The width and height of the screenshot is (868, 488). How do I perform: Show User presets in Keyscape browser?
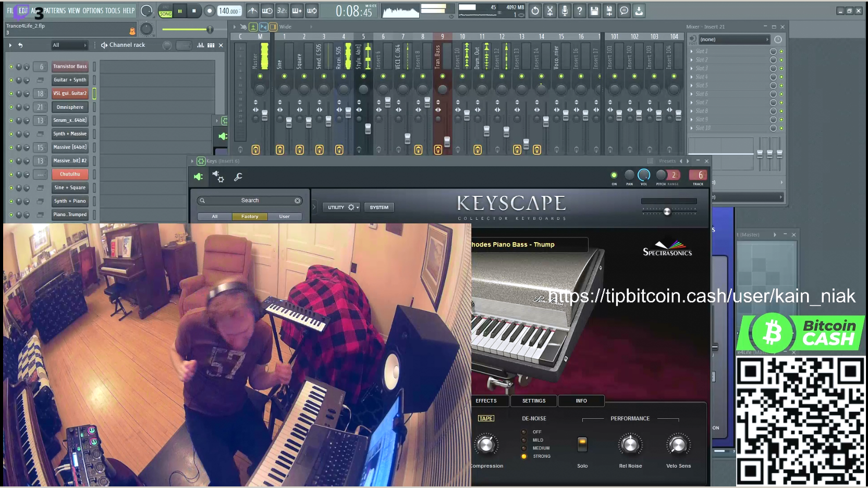click(x=284, y=217)
